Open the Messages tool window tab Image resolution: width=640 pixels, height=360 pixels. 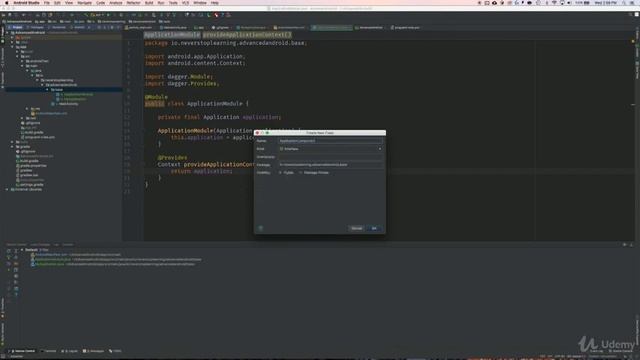point(94,351)
